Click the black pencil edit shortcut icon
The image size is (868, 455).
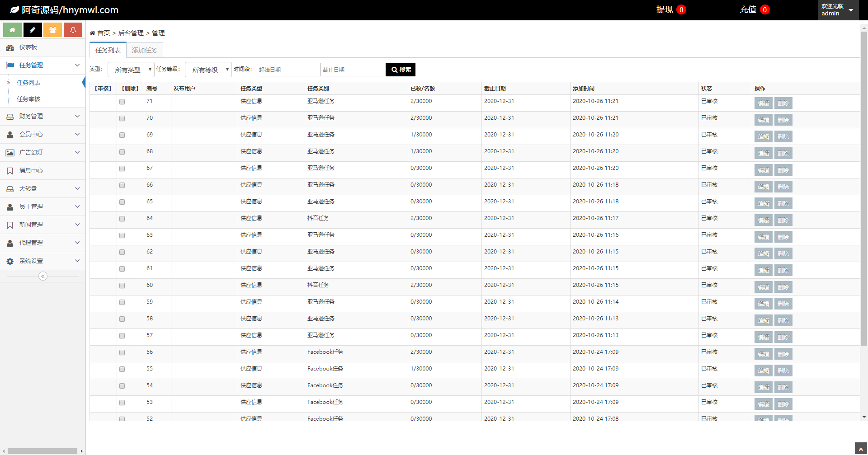[33, 30]
